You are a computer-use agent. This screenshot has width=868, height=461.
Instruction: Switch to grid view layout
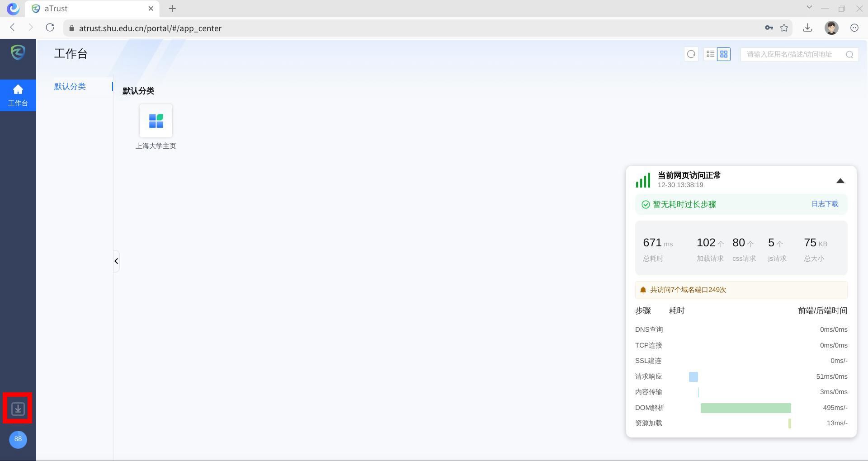724,54
